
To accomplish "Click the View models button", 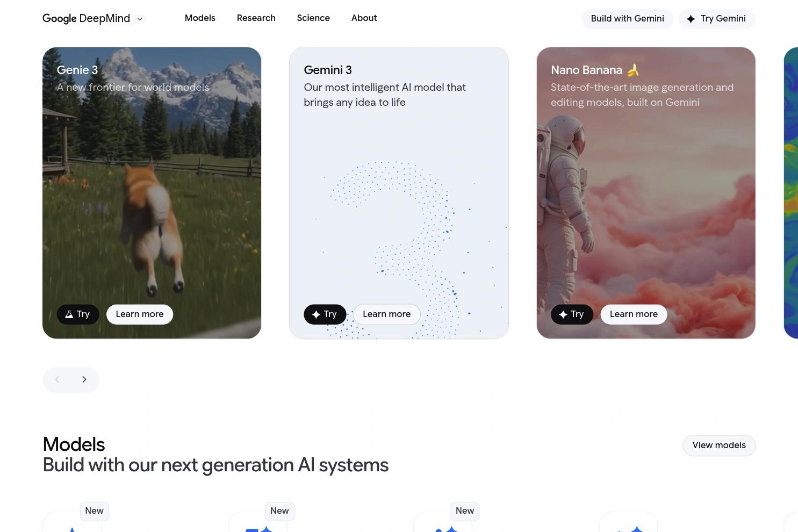I will click(719, 445).
